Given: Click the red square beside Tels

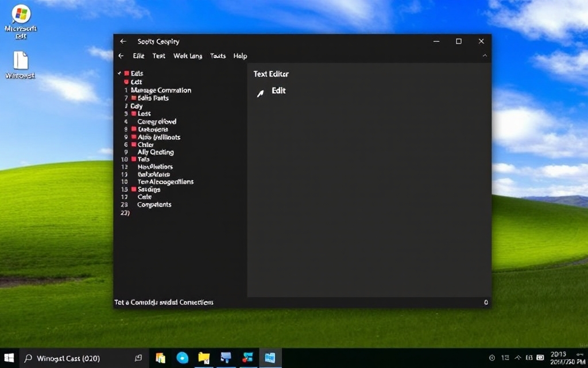Looking at the screenshot, I should 134,159.
